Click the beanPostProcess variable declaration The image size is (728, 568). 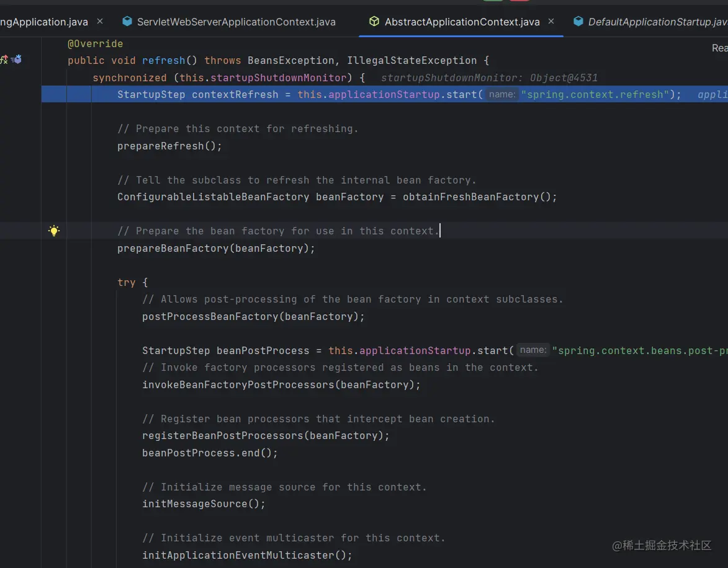[263, 351]
